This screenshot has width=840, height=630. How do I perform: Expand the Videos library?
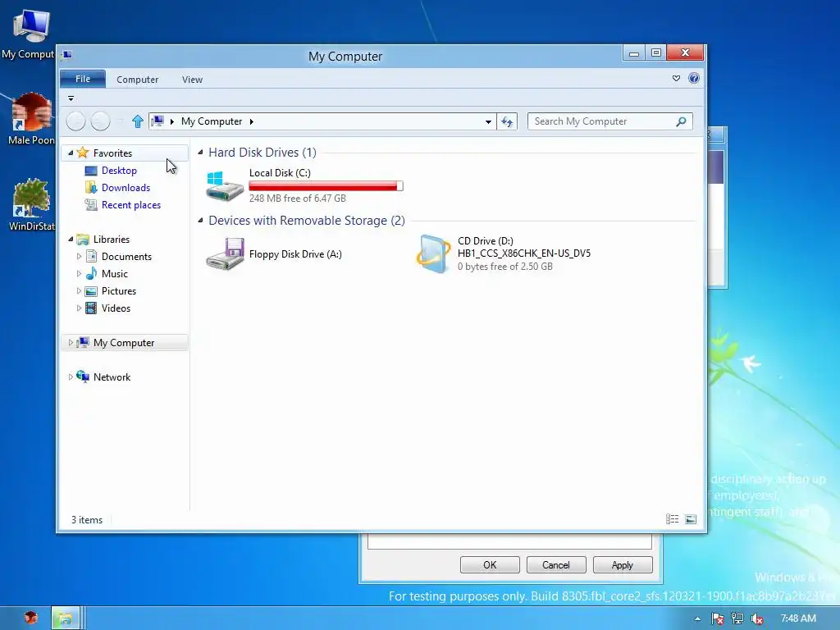pos(79,308)
